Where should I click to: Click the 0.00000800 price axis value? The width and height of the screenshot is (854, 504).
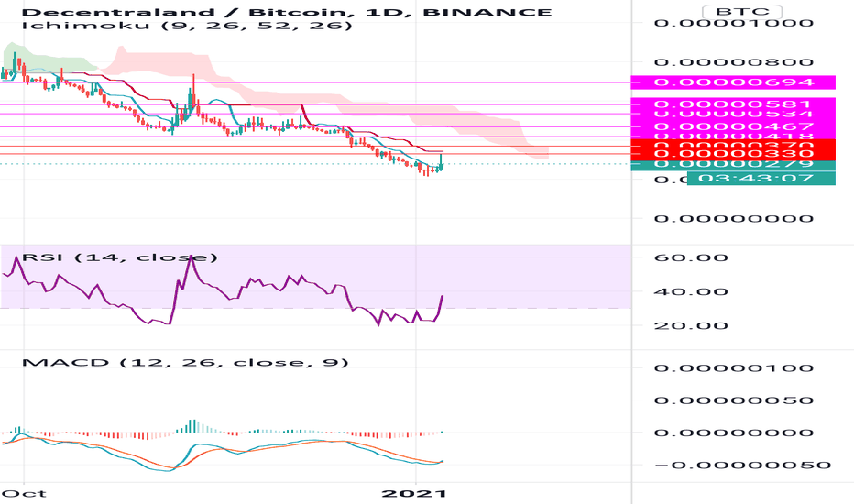[734, 62]
